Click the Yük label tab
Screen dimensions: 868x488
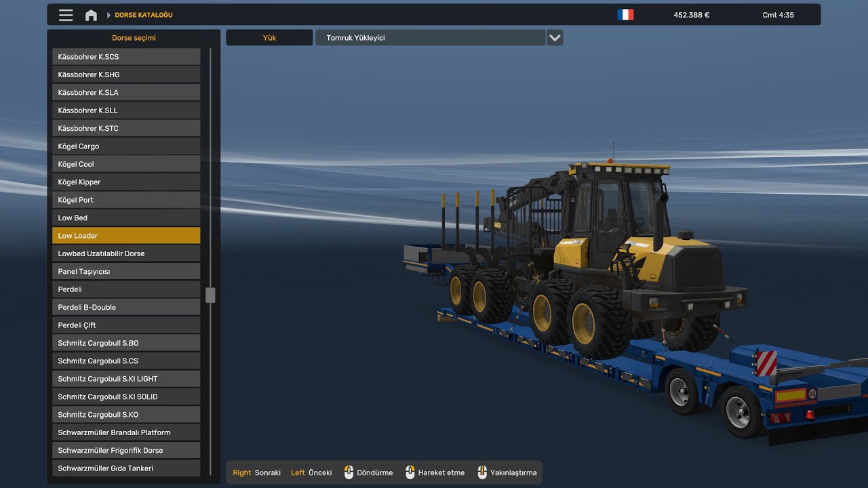click(269, 38)
